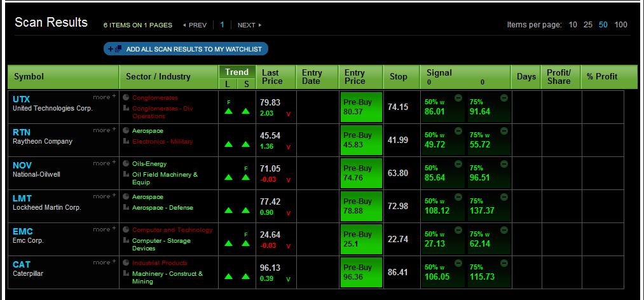Click the long trend arrow for LMT
Image resolution: width=644 pixels, height=300 pixels.
pos(229,210)
